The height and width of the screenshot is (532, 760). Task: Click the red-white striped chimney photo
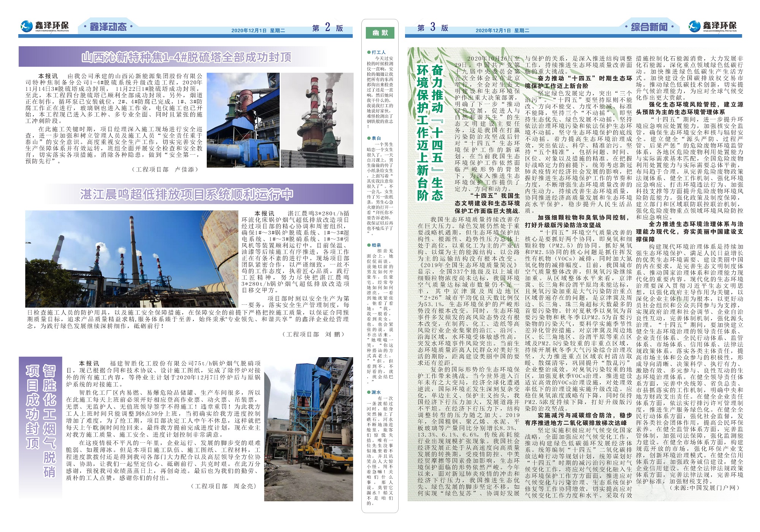coord(317,120)
